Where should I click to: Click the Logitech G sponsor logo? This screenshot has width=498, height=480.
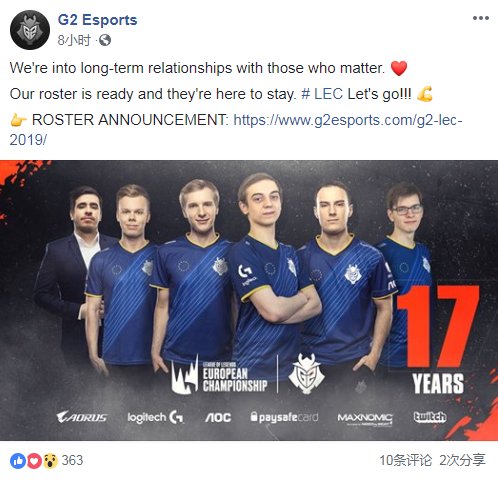(x=155, y=417)
